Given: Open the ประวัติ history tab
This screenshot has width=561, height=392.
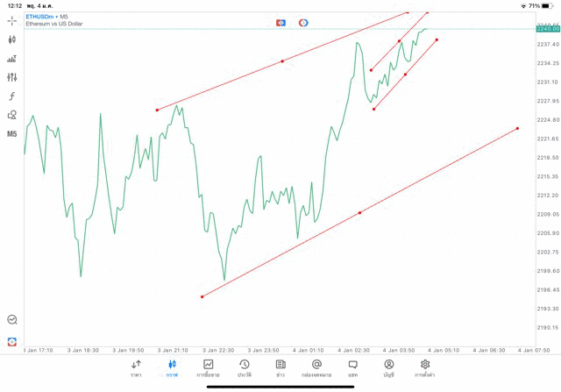Looking at the screenshot, I should click(x=244, y=367).
